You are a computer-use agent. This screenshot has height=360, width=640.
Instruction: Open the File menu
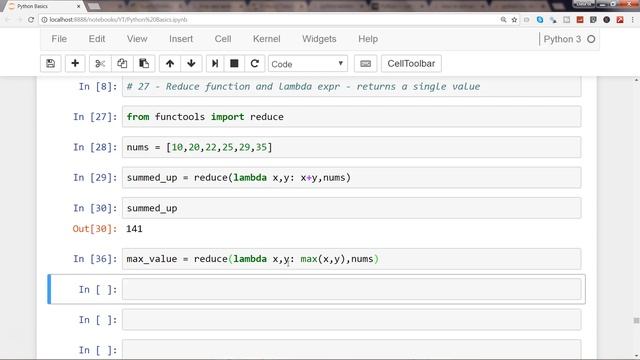(x=59, y=39)
